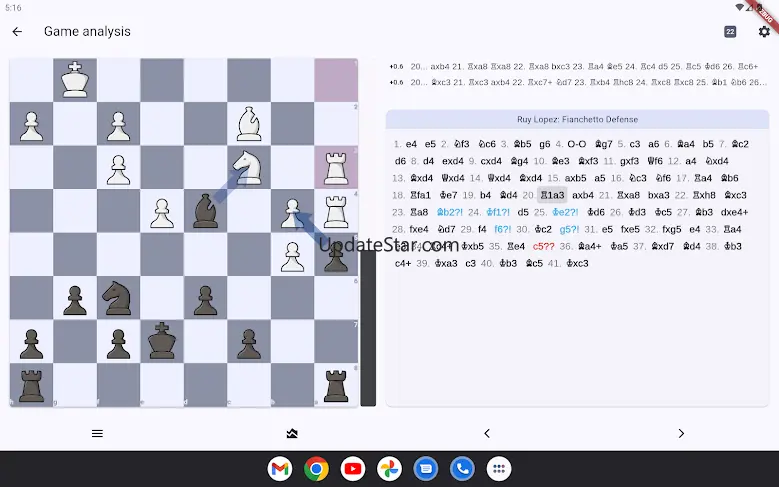Screen dimensions: 779x487
Task: Select the black king on e7
Action: point(162,342)
